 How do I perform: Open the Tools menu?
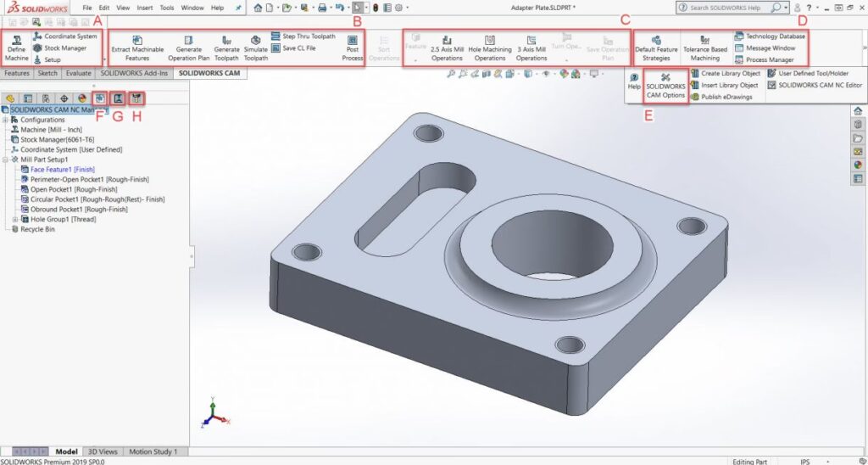tap(167, 8)
